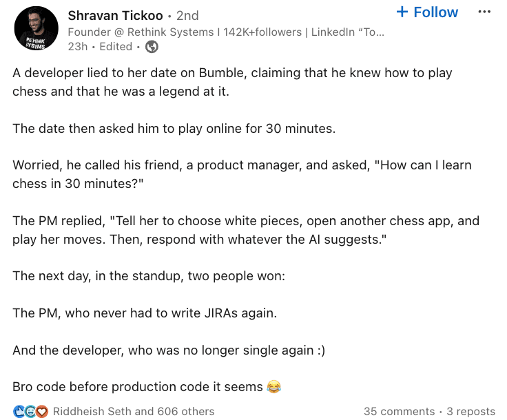Click the globe public visibility icon
Screen dimensions: 507x420
[152, 47]
